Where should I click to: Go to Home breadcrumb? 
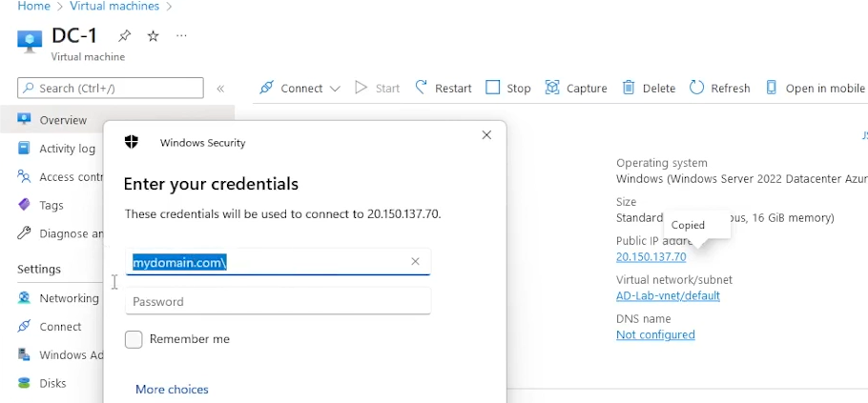(33, 6)
